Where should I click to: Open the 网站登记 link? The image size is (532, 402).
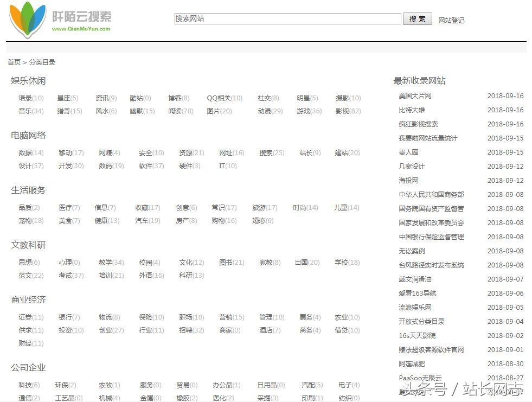coord(451,21)
